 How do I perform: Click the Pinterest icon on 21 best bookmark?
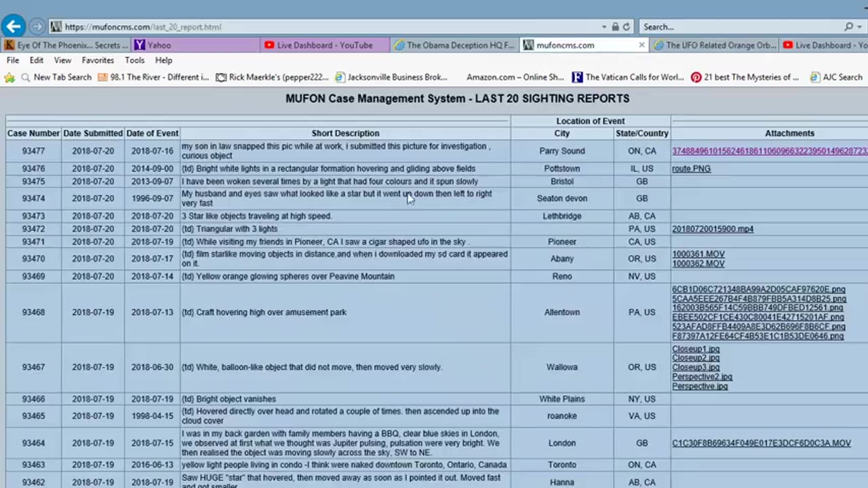click(696, 77)
